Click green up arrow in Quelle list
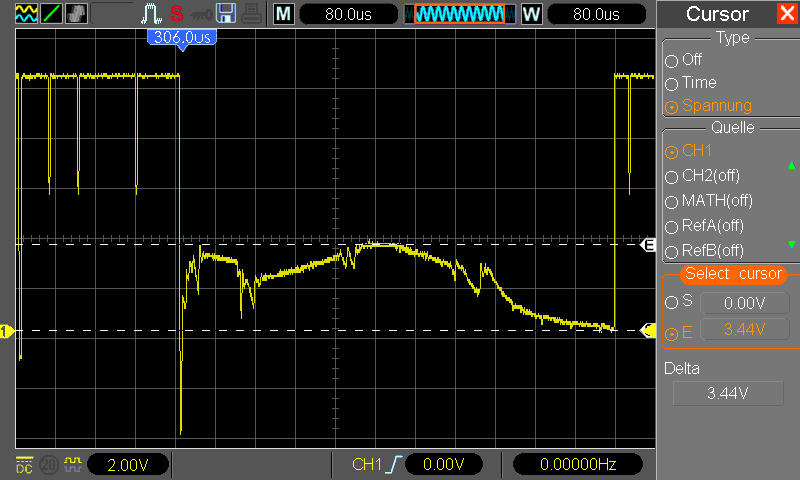The width and height of the screenshot is (800, 480). click(x=791, y=165)
